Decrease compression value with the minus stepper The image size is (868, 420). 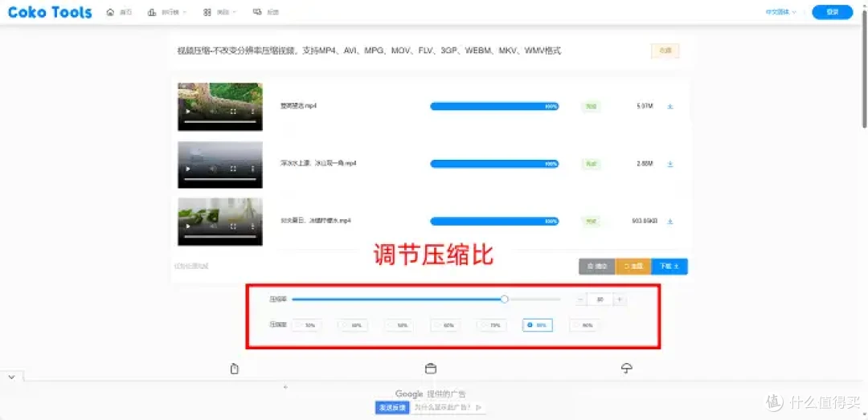[x=581, y=300]
